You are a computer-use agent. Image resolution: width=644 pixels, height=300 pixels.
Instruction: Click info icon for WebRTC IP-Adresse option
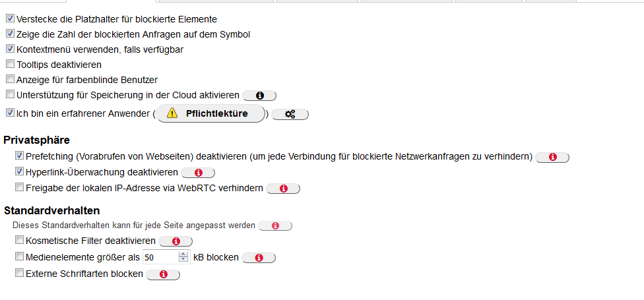click(284, 189)
